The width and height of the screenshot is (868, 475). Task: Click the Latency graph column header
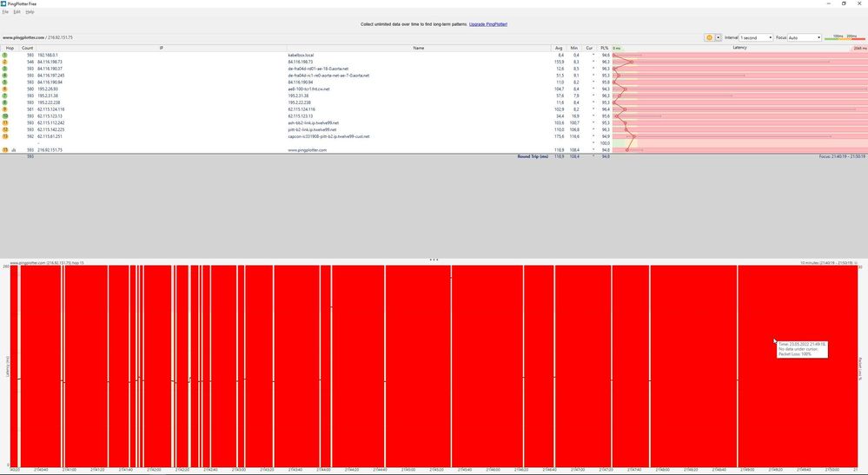739,48
